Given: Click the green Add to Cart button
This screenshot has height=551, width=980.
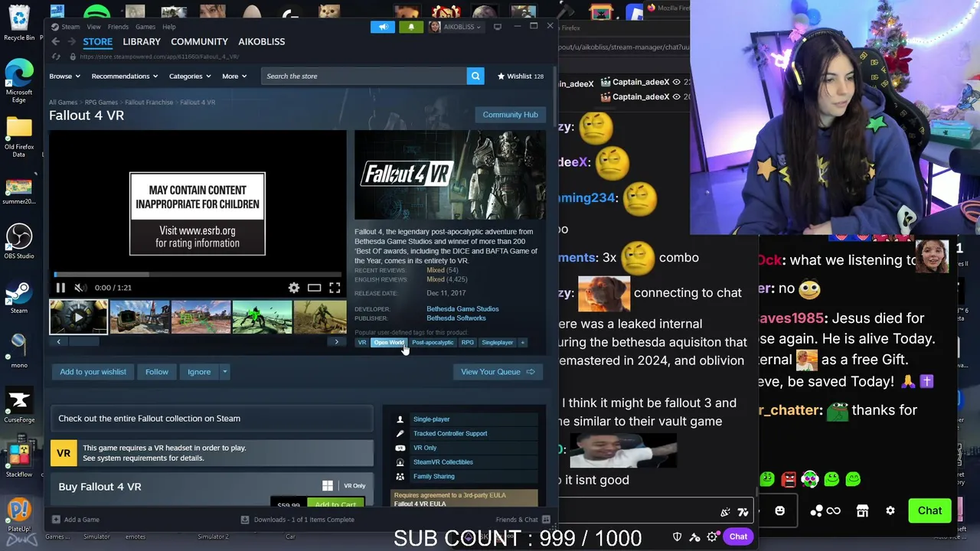Looking at the screenshot, I should (x=335, y=504).
